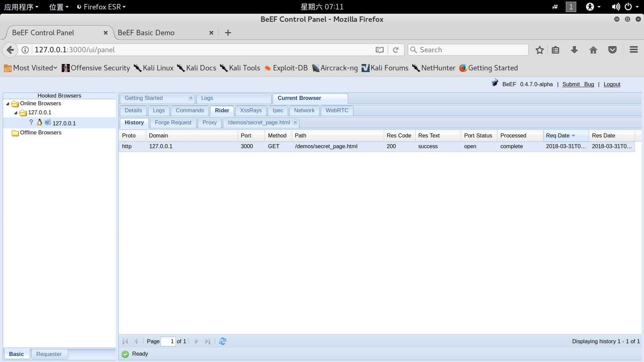Select the Ipec panel icon

pos(278,111)
